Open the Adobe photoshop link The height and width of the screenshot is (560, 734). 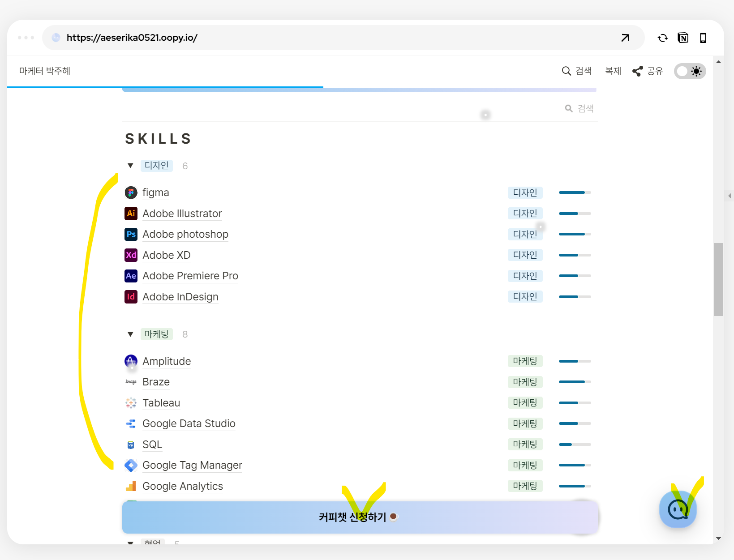tap(185, 234)
